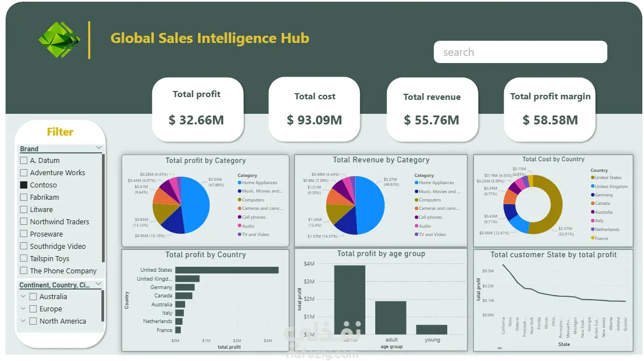
Task: Select the Total revenue KPI card
Action: pyautogui.click(x=432, y=109)
